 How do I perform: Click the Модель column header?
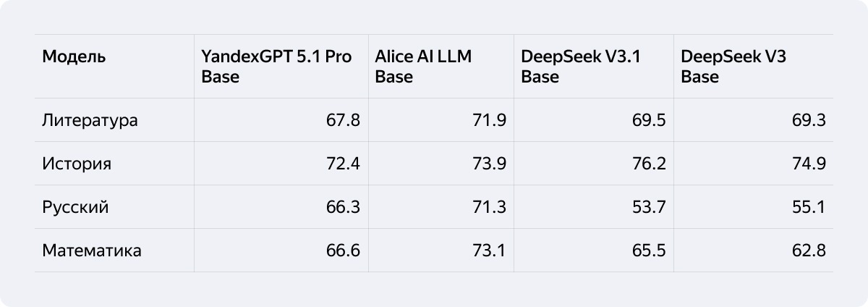coord(74,57)
